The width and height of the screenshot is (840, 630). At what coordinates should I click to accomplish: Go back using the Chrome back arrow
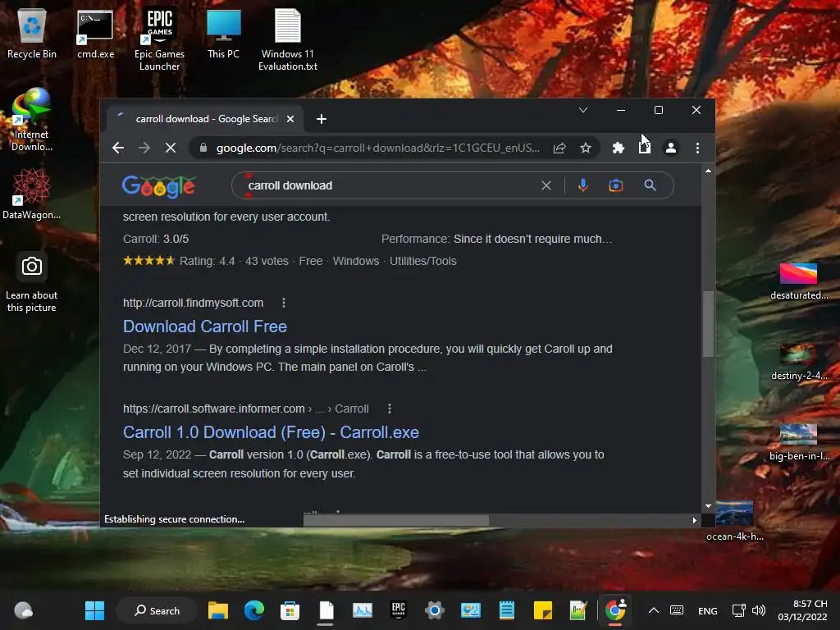click(118, 148)
